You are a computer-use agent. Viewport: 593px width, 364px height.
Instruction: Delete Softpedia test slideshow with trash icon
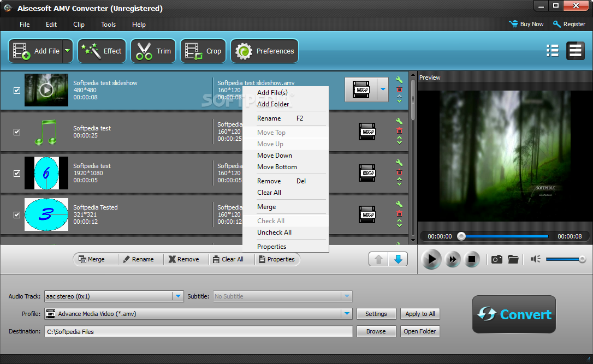(x=399, y=89)
